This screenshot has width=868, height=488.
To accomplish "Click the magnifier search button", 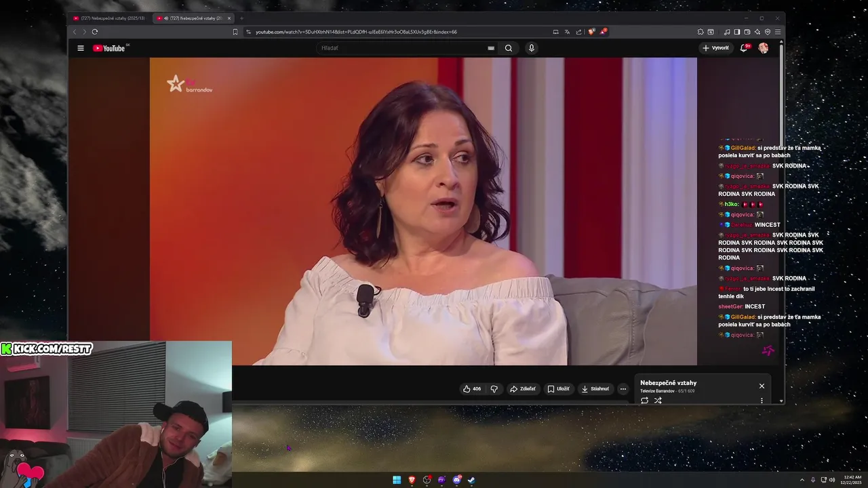I will (x=509, y=48).
